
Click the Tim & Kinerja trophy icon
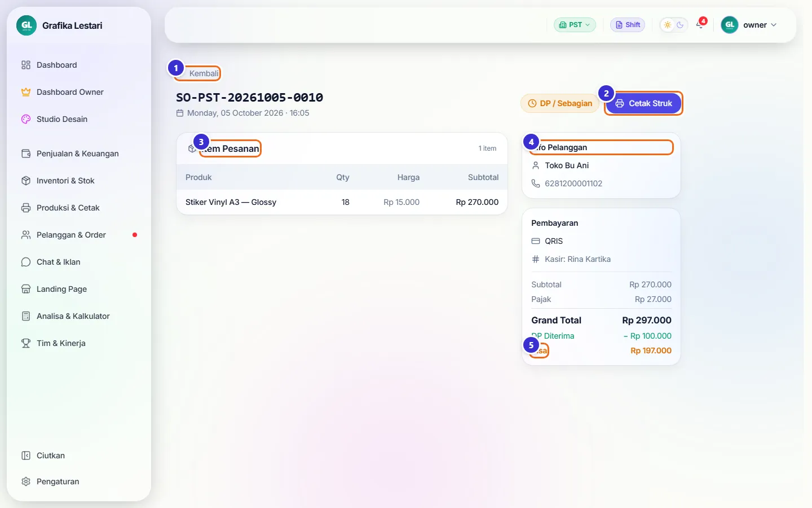(26, 343)
